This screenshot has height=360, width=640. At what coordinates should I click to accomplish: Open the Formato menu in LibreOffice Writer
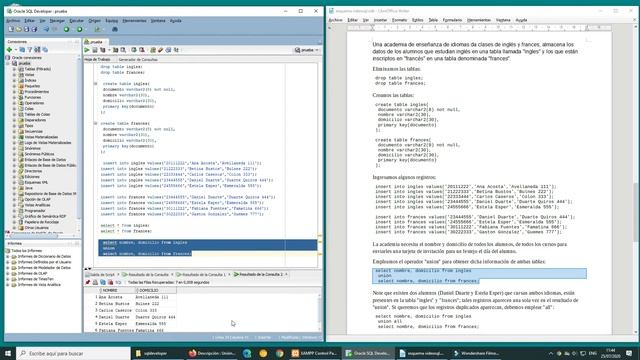[x=399, y=20]
